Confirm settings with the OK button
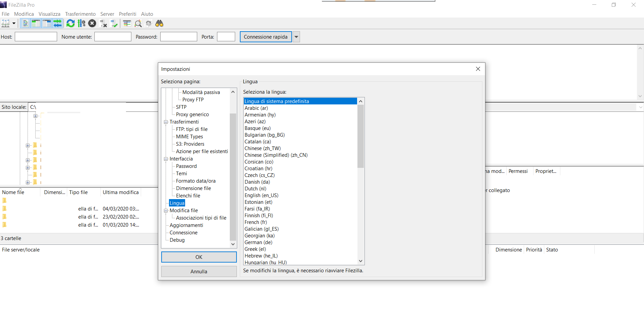The height and width of the screenshot is (325, 644). coord(199,257)
